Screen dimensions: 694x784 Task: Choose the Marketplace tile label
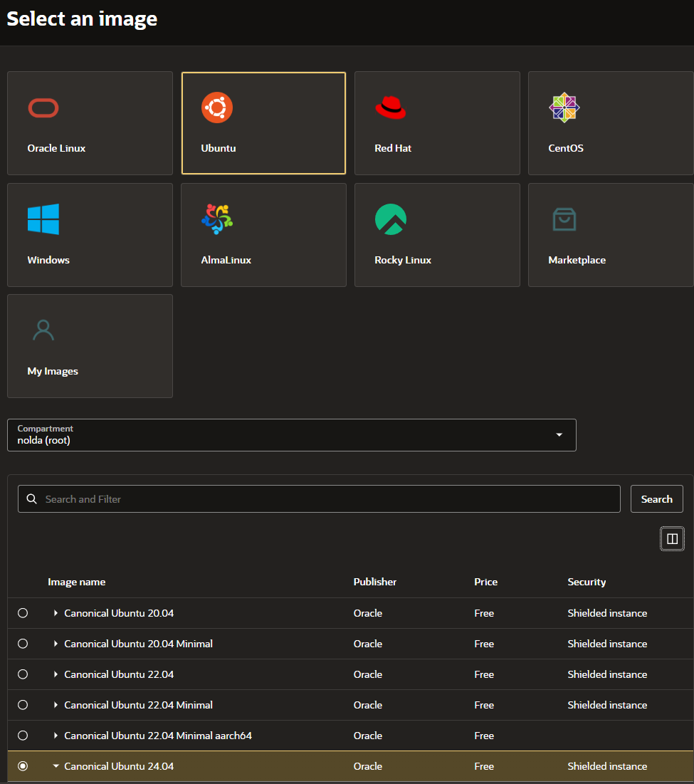click(x=577, y=260)
